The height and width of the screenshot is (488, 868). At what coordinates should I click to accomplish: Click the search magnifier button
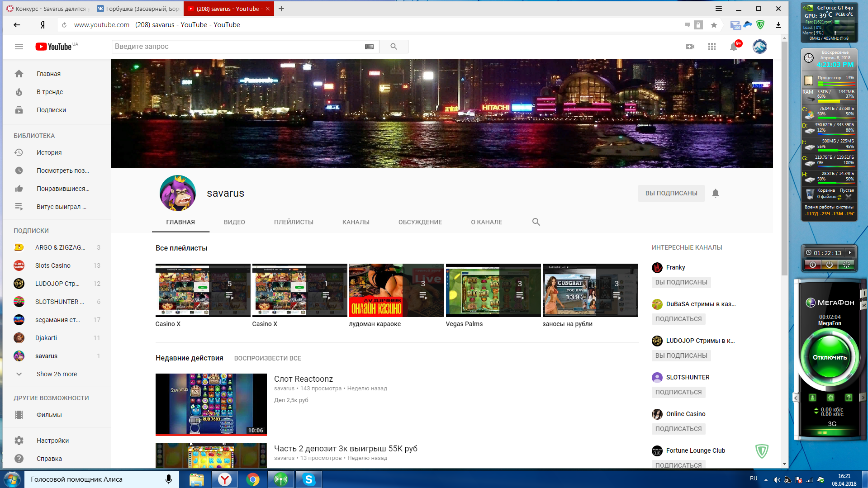click(x=394, y=47)
